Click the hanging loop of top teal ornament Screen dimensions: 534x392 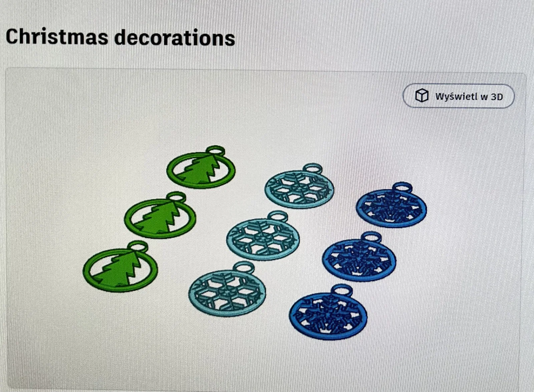tap(313, 168)
